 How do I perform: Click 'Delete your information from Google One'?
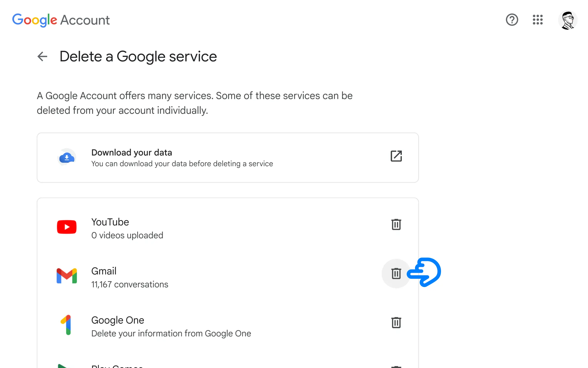171,333
